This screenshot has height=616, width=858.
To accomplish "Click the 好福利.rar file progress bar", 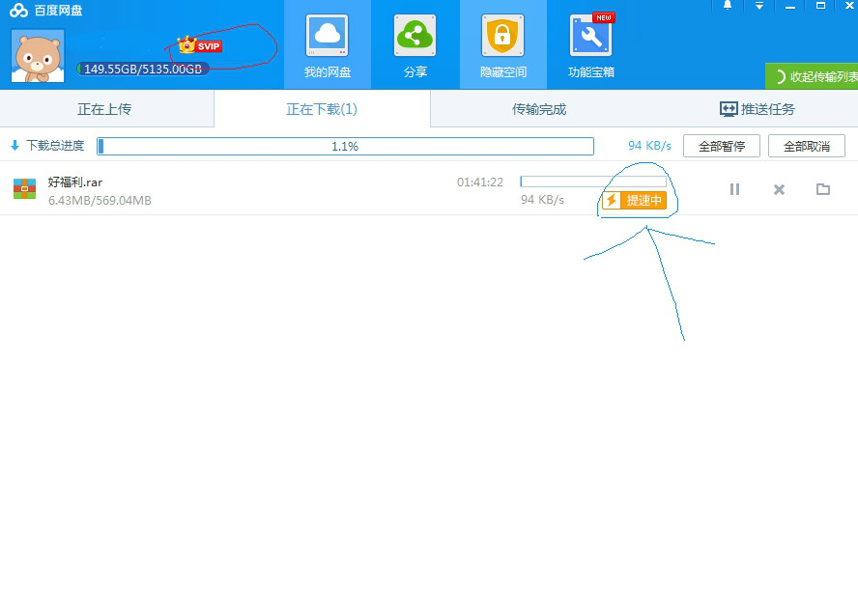I will click(x=593, y=182).
